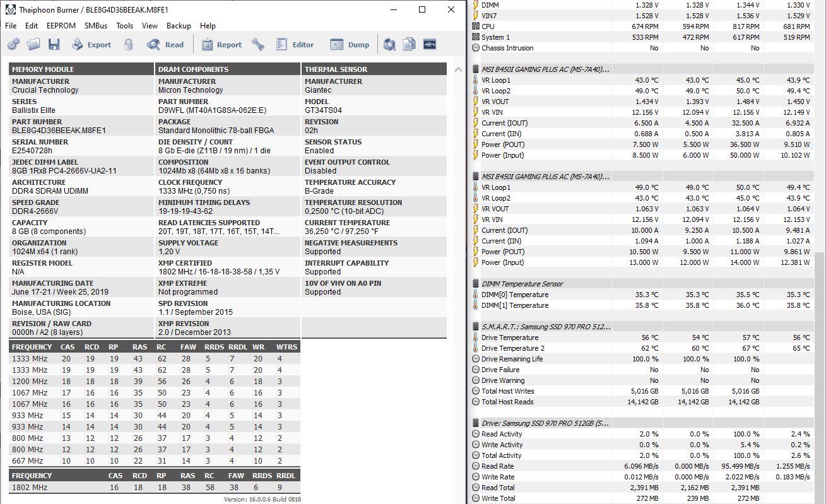This screenshot has height=504, width=826.
Task: Click the GT34TS04 thermal sensor model
Action: point(323,110)
